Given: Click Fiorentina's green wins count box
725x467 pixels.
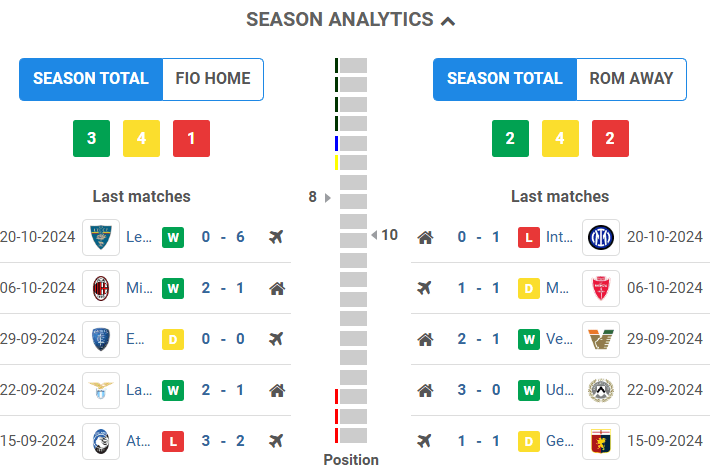Looking at the screenshot, I should click(91, 138).
